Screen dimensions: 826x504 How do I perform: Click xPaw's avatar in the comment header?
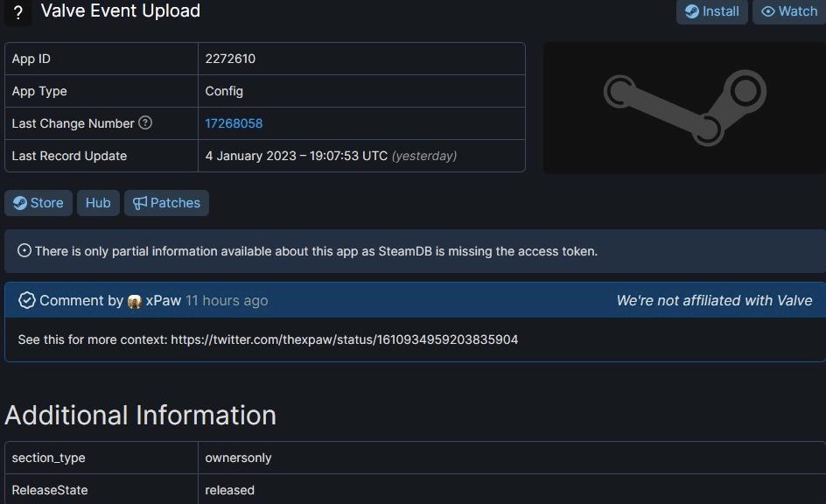click(x=134, y=300)
